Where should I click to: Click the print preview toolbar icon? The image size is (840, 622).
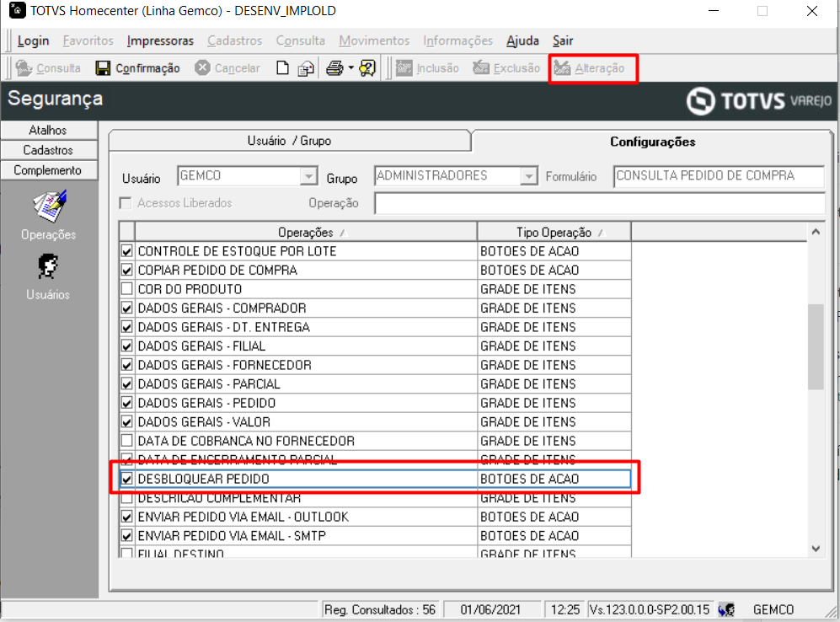point(306,68)
